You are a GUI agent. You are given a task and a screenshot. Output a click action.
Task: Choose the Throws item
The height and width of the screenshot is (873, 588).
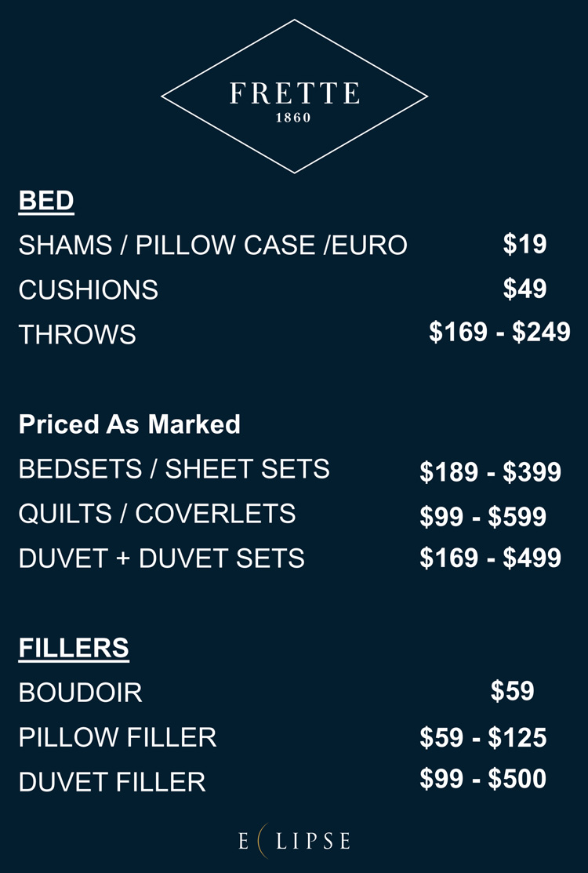77,335
